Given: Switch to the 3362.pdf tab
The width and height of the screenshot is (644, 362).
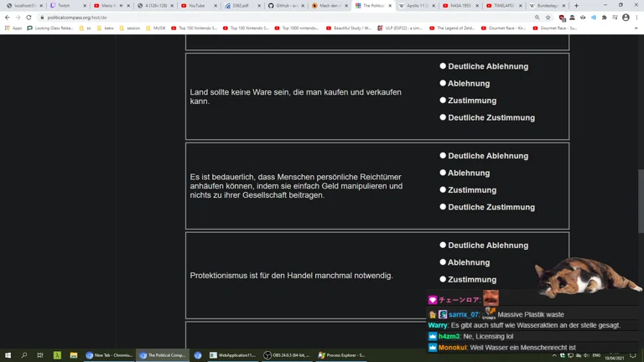Looking at the screenshot, I should click(x=242, y=6).
